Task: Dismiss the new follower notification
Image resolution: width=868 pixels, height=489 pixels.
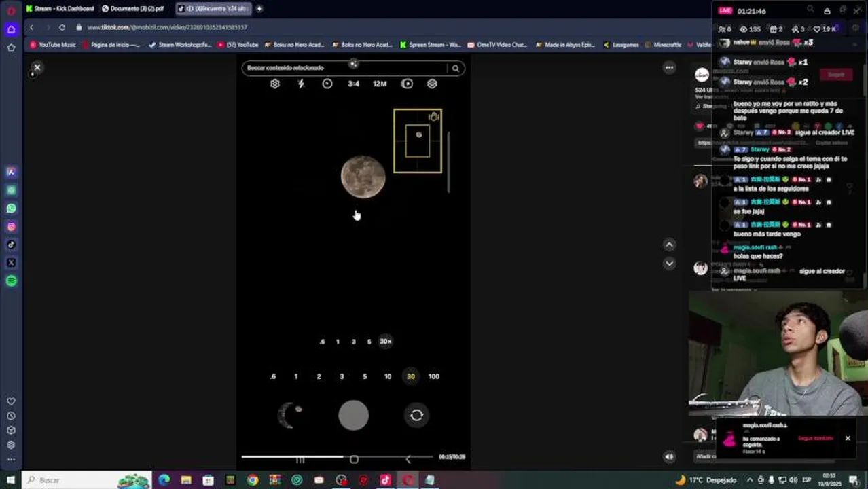Action: pos(848,438)
